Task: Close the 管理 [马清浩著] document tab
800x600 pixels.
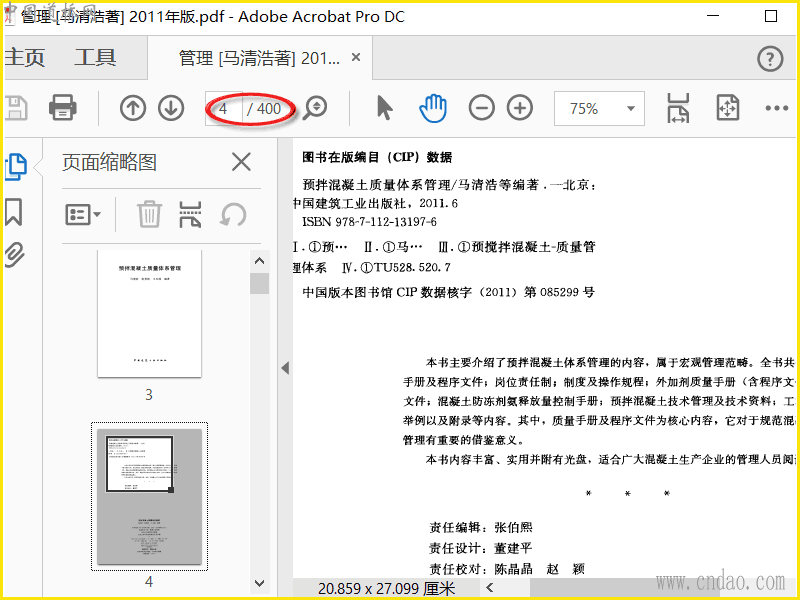Action: [x=356, y=57]
